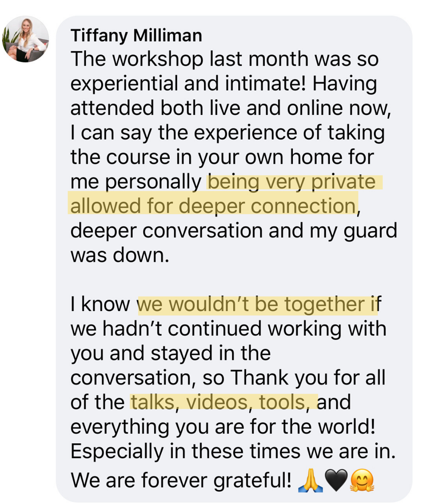The image size is (426, 504).
Task: Click the line "everything you are for the world!"
Action: [223, 427]
